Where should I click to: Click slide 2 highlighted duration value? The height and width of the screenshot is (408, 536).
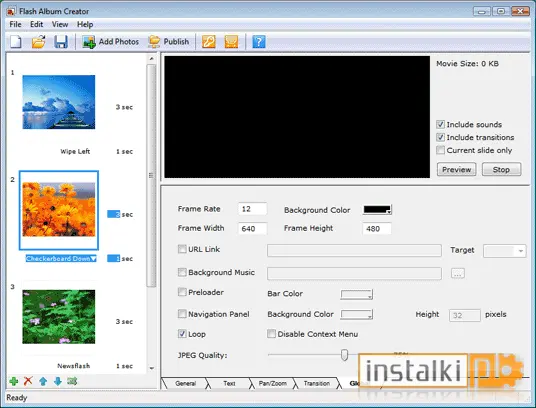(x=113, y=214)
